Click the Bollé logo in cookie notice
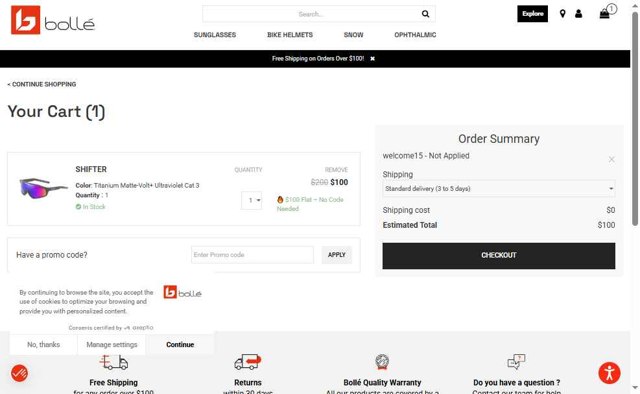Viewport: 640px width, 394px height. 182,292
